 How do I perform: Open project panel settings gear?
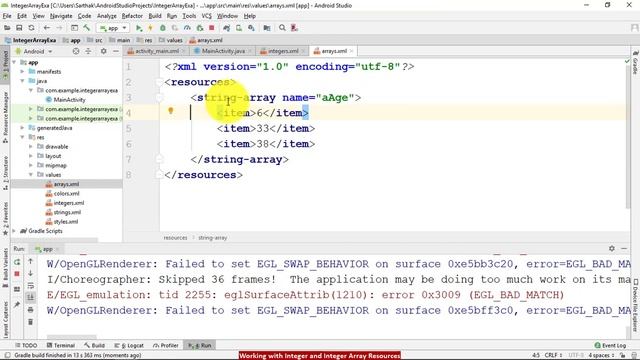pos(104,51)
